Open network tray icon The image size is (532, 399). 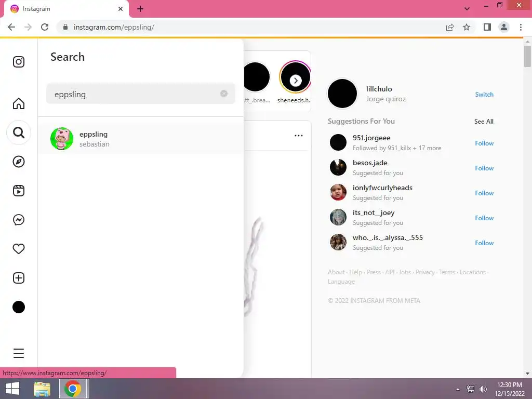click(471, 389)
